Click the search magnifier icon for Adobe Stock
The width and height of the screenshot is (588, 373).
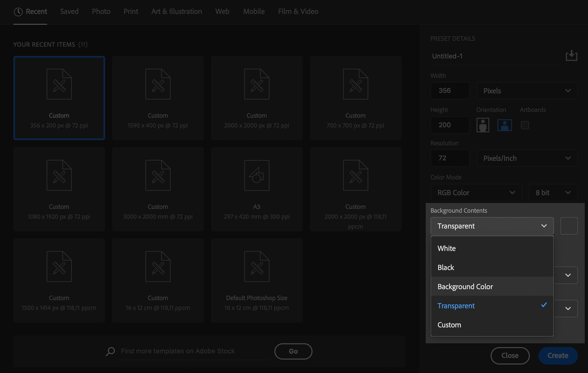[x=110, y=351]
